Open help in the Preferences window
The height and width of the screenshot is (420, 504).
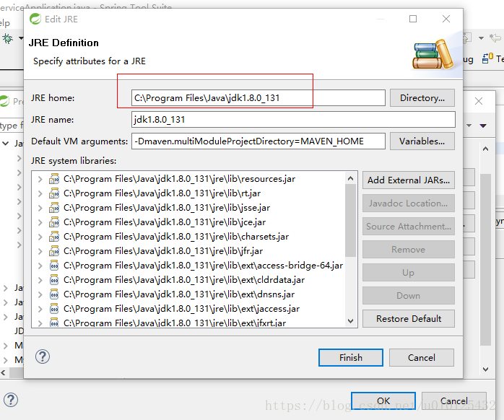coord(11,400)
